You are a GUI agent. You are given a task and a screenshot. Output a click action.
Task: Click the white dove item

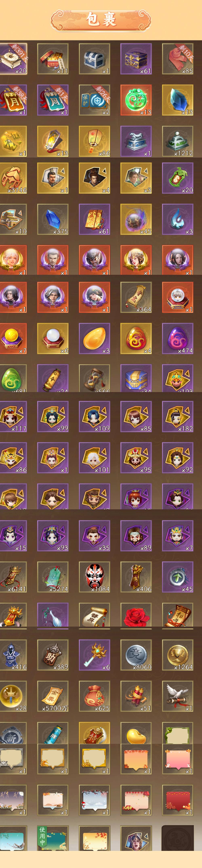coord(178,696)
